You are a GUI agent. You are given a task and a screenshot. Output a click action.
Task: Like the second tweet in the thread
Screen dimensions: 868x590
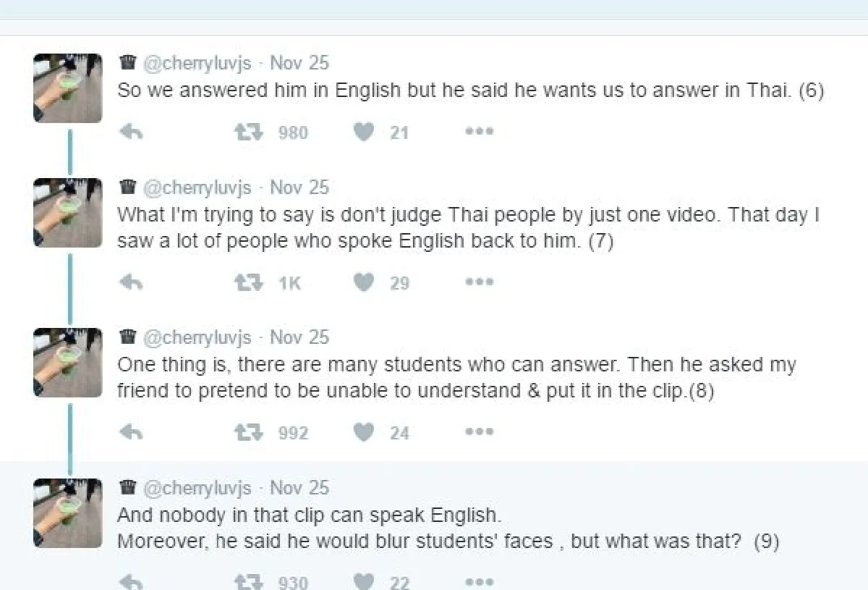pos(364,282)
